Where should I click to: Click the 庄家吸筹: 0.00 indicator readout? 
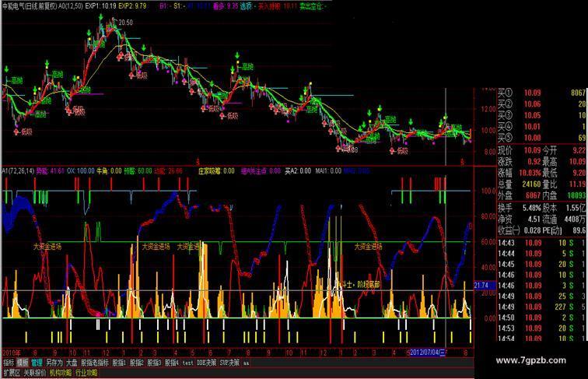click(216, 170)
